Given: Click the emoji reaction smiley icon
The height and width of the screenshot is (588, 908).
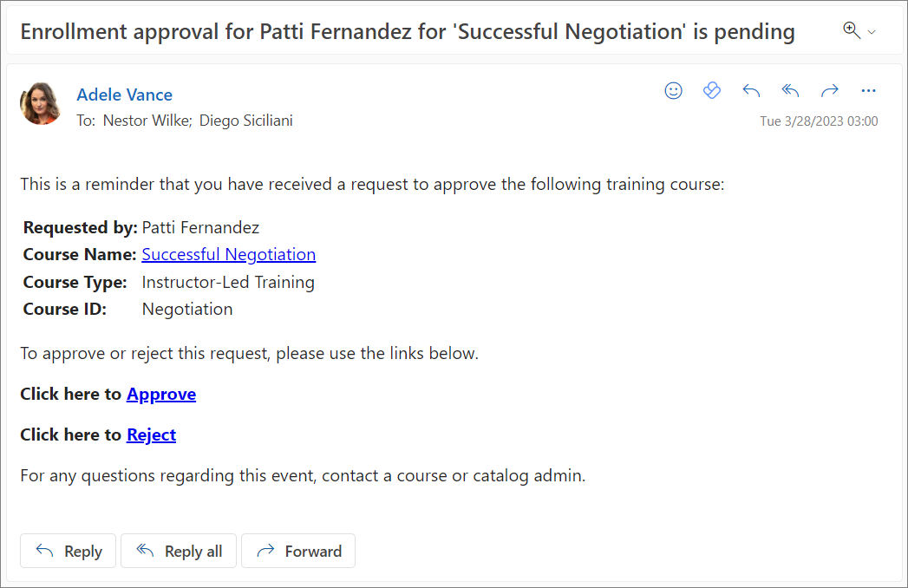Looking at the screenshot, I should point(673,91).
